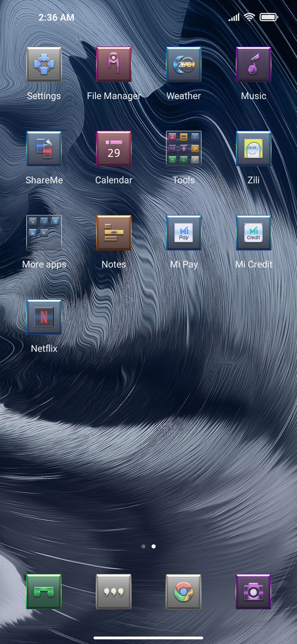Open the Weather app showing 26°C
297x644 pixels.
point(184,64)
